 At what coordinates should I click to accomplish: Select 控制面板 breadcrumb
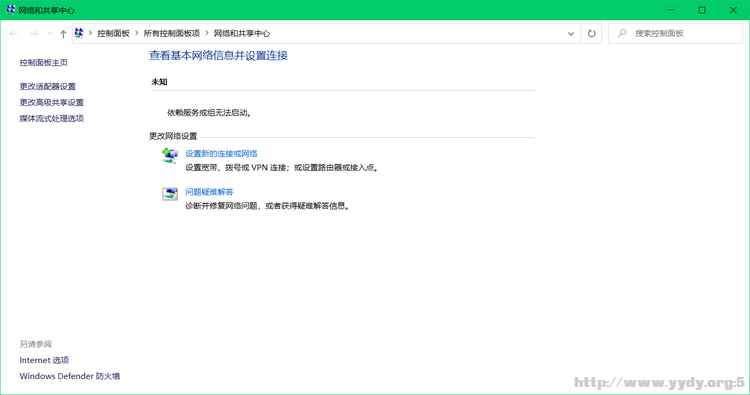[113, 33]
